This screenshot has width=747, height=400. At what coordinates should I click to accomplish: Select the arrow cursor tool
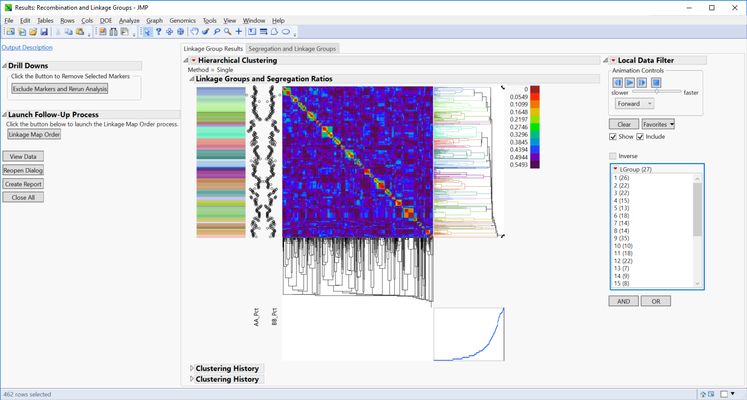coord(147,32)
